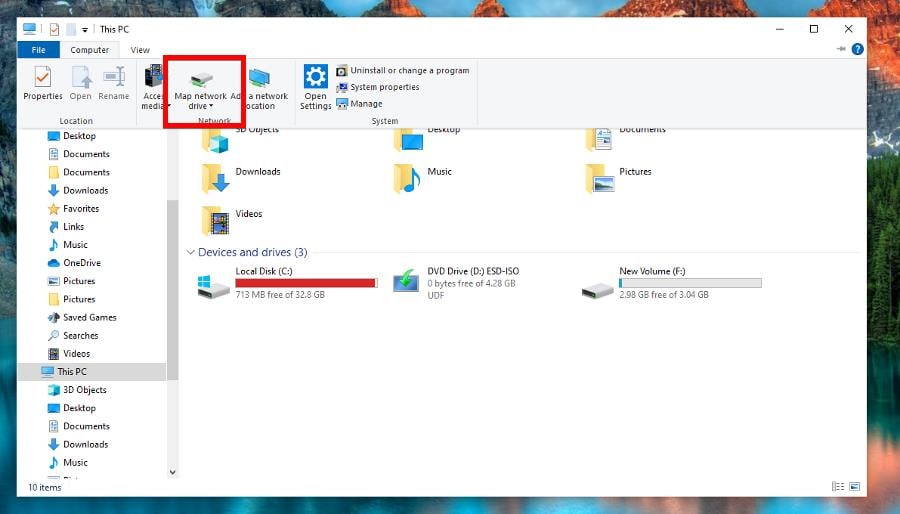
Task: Select the yellow-folder Documents entry in the sidebar
Action: [79, 172]
